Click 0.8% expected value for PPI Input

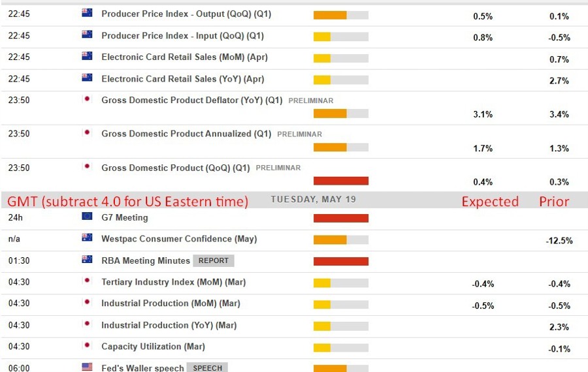[483, 37]
